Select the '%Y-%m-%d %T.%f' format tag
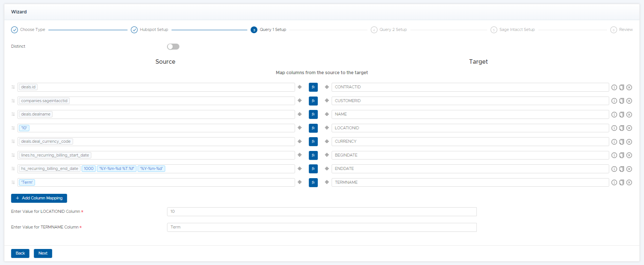Screen dimensions: 644x265 pos(117,169)
